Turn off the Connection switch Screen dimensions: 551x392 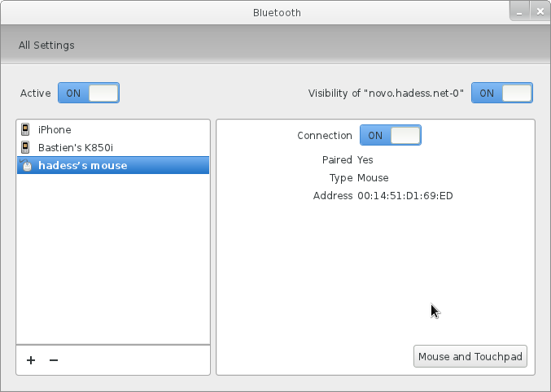pyautogui.click(x=391, y=135)
